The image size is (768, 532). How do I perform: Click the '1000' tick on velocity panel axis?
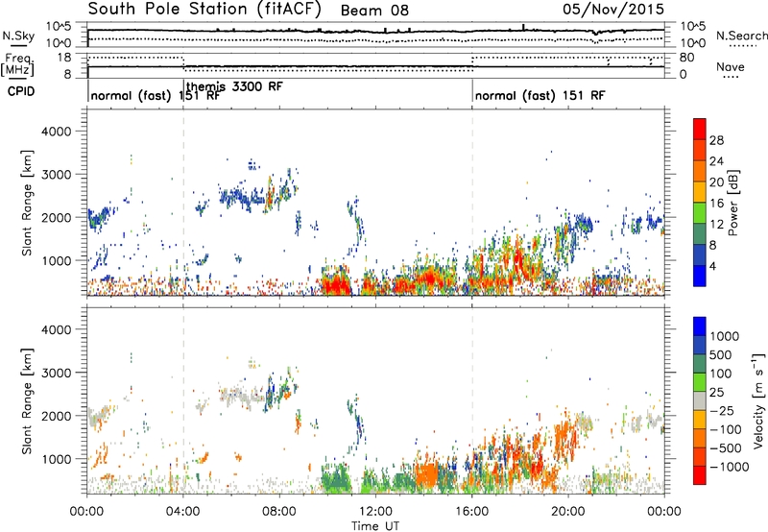pyautogui.click(x=57, y=459)
